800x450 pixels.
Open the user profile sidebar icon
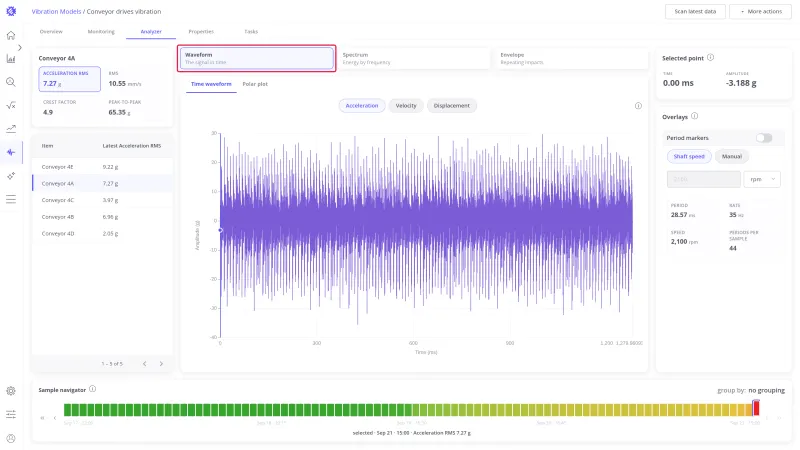(x=11, y=438)
